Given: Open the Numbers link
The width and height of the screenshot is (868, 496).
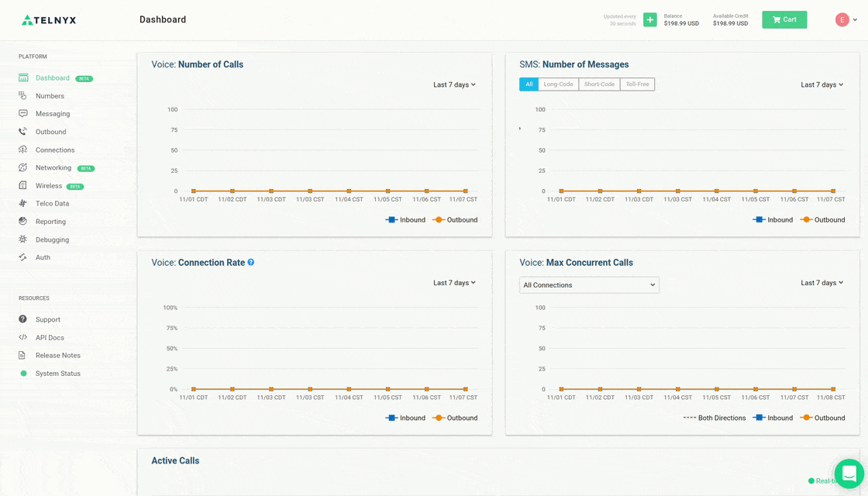Looking at the screenshot, I should point(50,96).
